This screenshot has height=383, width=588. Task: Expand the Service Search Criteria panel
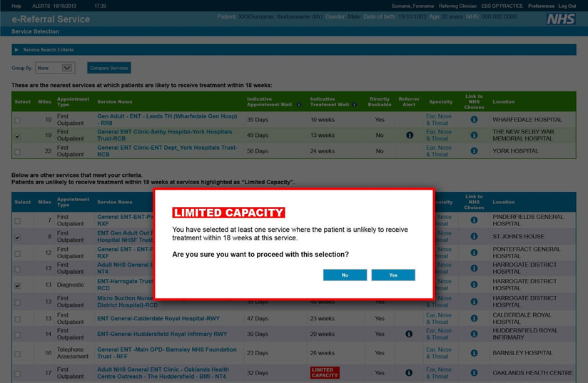[x=293, y=49]
